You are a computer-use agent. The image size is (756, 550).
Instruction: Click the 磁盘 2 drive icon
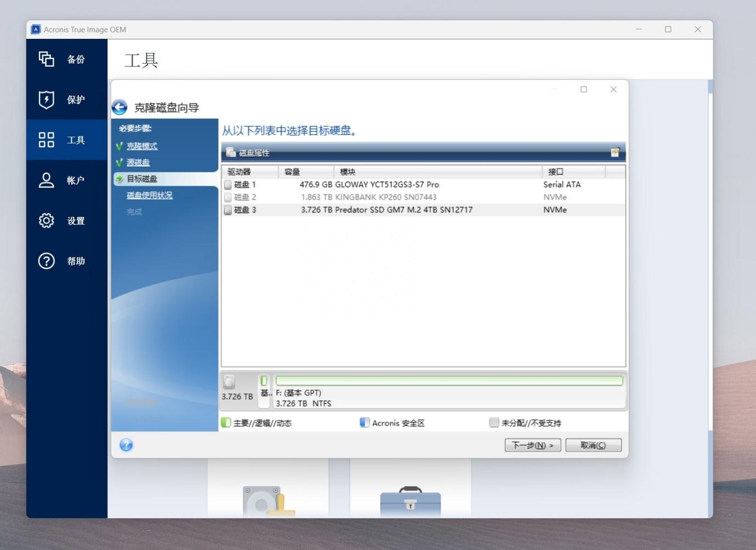tap(228, 197)
